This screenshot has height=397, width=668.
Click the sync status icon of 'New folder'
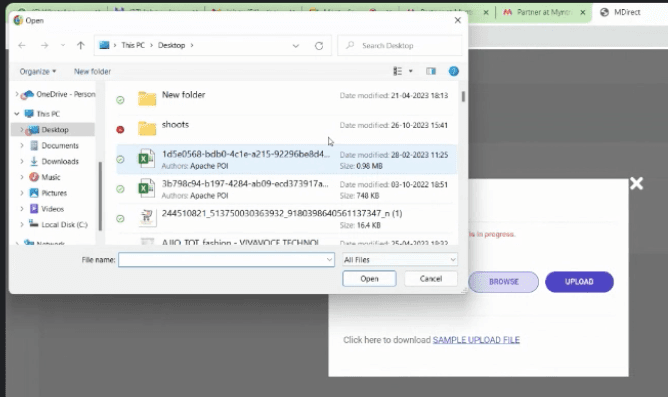[x=120, y=100]
